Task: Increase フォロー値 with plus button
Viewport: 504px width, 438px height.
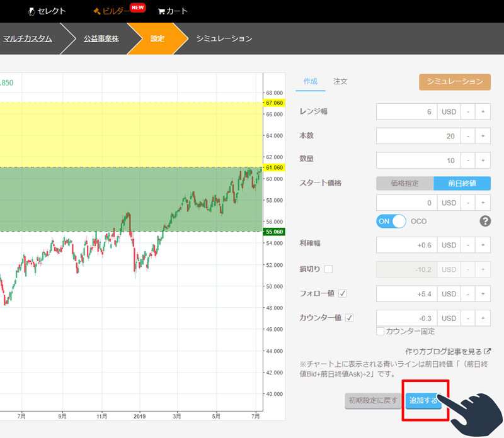Action: (483, 294)
